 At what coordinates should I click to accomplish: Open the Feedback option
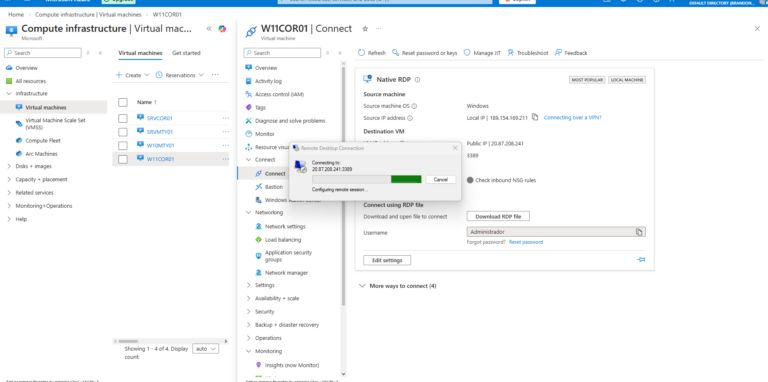pos(571,53)
